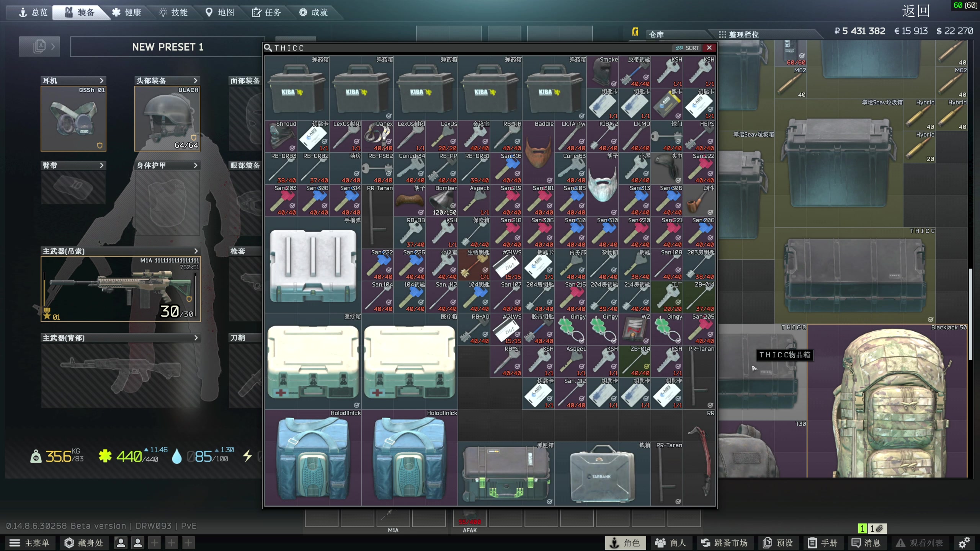Open the 消息 messages panel
Viewport: 980px width, 551px height.
866,543
